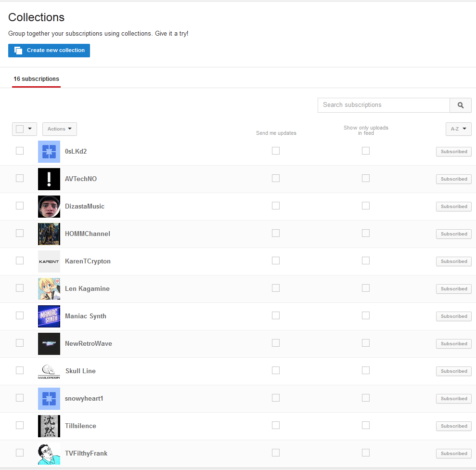Show only uploads in feed for NewRetroWave

[365, 343]
